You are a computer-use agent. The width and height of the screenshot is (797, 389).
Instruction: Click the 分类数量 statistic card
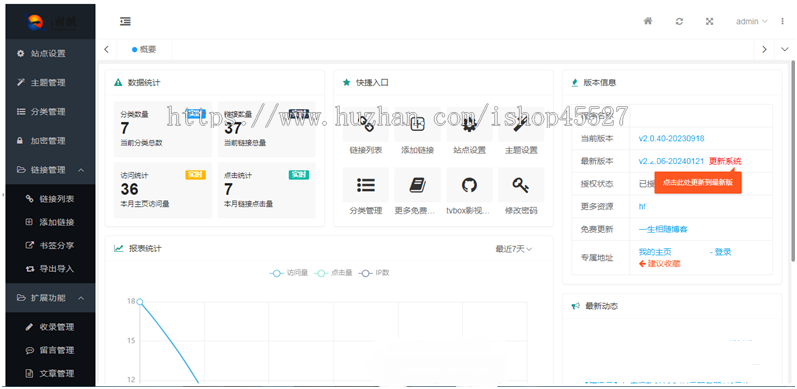click(x=163, y=129)
